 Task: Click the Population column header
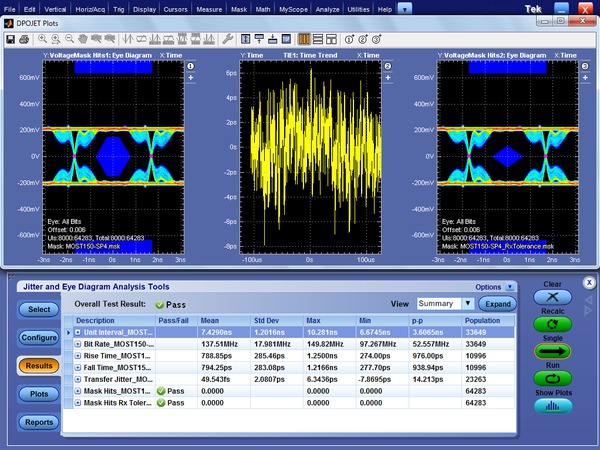tap(488, 321)
